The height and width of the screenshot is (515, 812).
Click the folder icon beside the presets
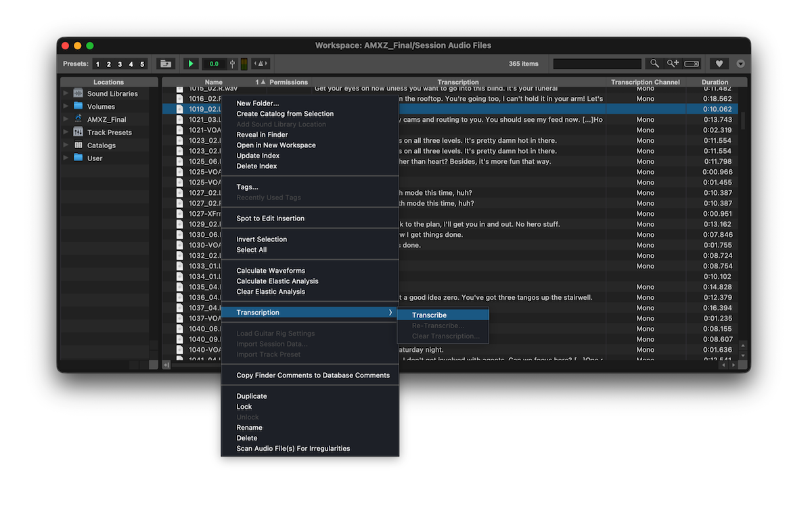[x=165, y=64]
